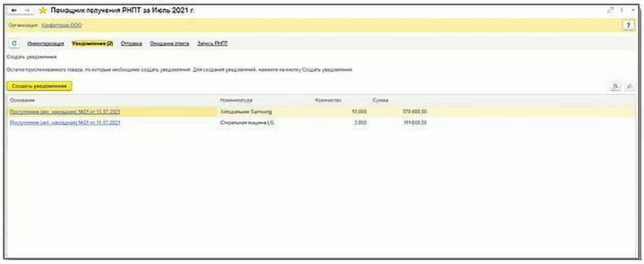Add form to favorites with star icon
This screenshot has width=644, height=264.
point(43,11)
